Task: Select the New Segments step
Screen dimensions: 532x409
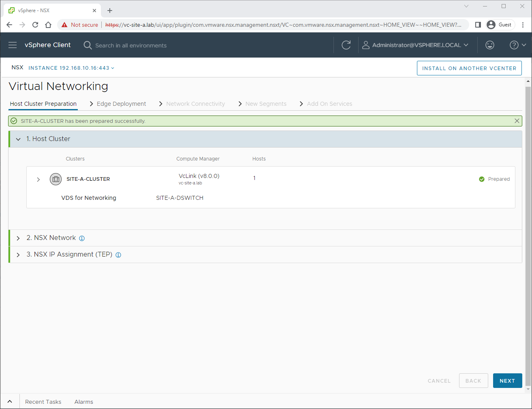Action: tap(266, 104)
